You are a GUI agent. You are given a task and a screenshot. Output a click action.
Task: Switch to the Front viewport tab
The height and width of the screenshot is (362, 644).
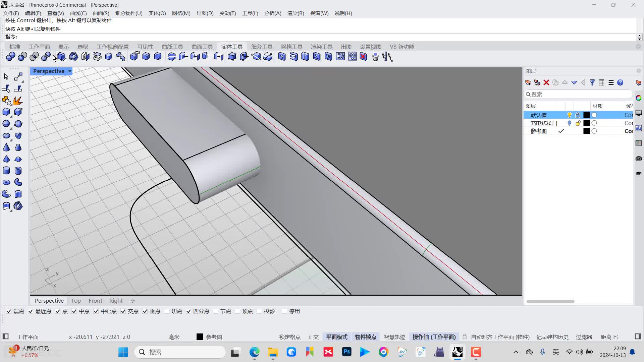point(95,301)
